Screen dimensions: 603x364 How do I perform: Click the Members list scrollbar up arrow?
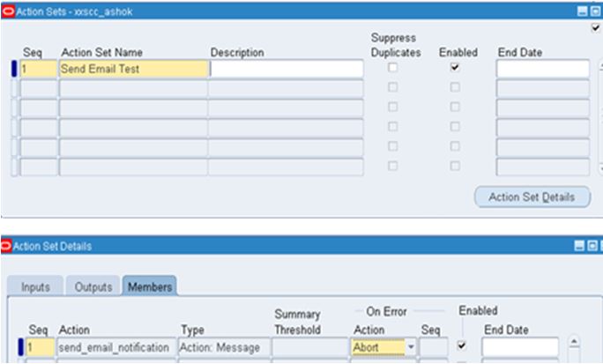[574, 341]
